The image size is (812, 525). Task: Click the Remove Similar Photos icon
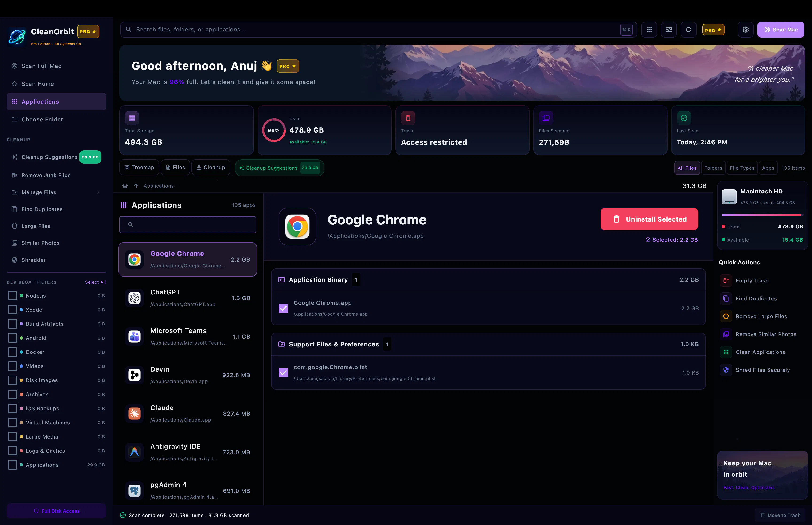tap(726, 334)
